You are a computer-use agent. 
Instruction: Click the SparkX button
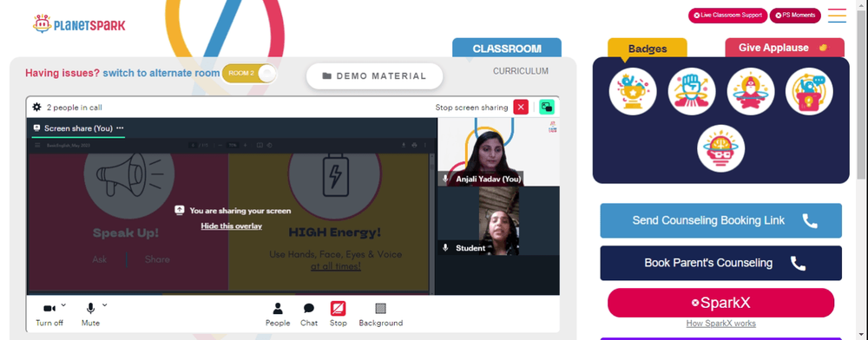pyautogui.click(x=720, y=303)
